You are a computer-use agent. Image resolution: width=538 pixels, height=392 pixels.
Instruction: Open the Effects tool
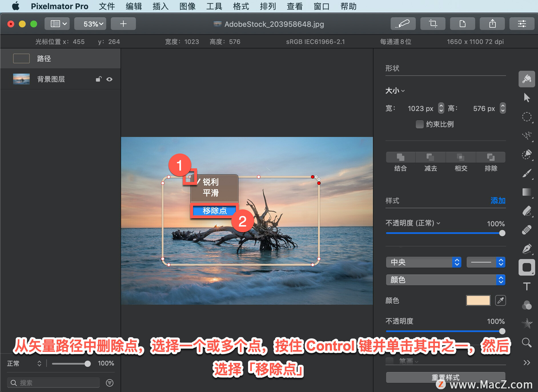[527, 324]
